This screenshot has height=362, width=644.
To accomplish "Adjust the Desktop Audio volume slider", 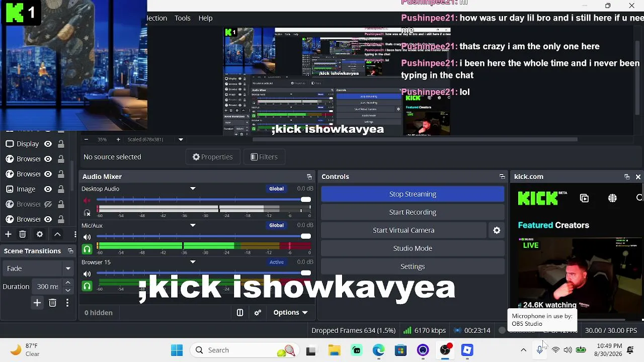I will (204, 200).
